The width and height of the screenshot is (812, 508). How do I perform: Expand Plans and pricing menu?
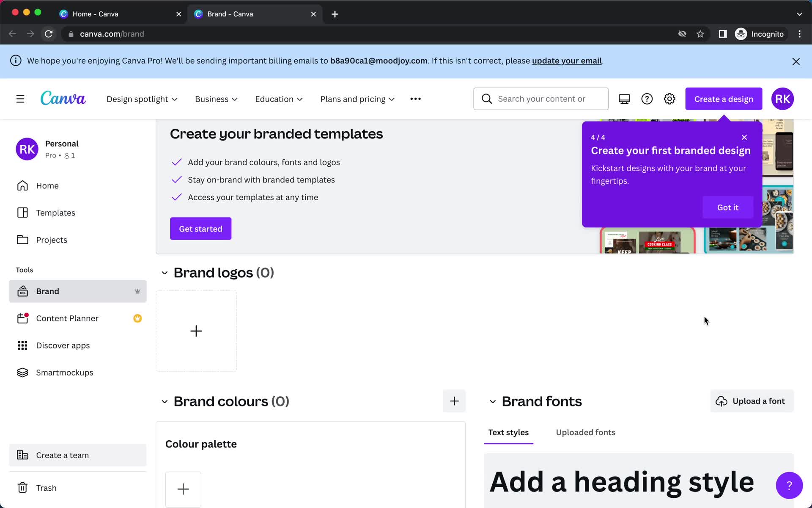pyautogui.click(x=357, y=99)
